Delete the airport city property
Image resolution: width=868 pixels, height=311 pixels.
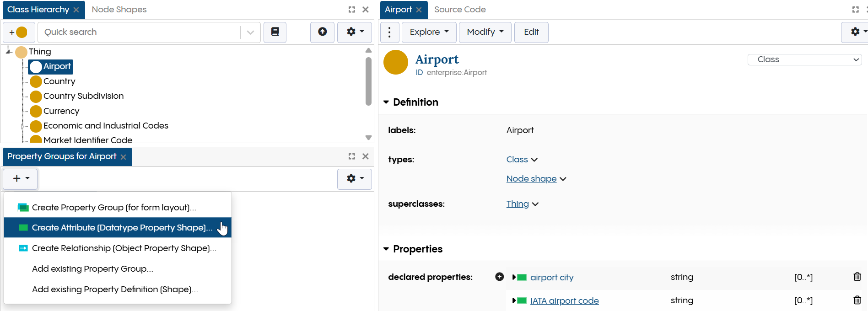click(857, 277)
